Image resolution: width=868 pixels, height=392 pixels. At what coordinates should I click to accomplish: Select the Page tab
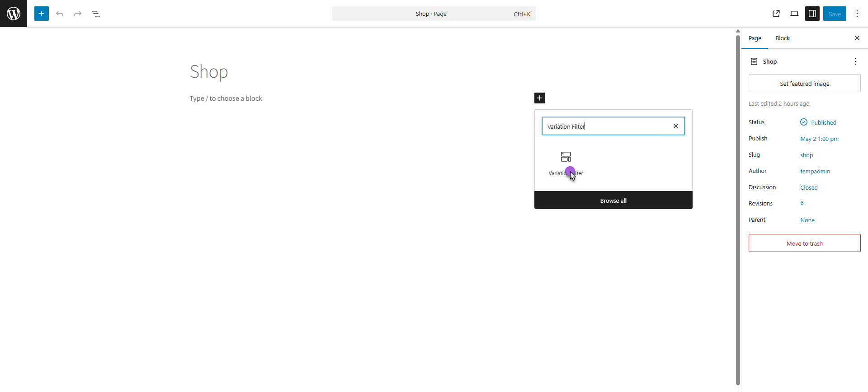755,38
